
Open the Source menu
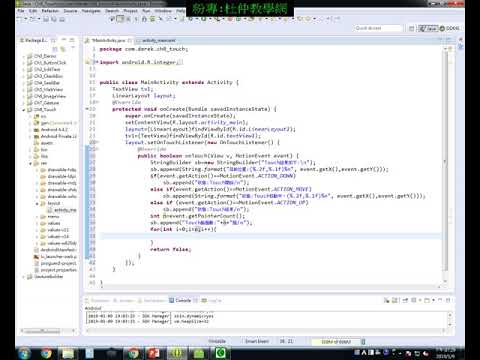pos(70,11)
